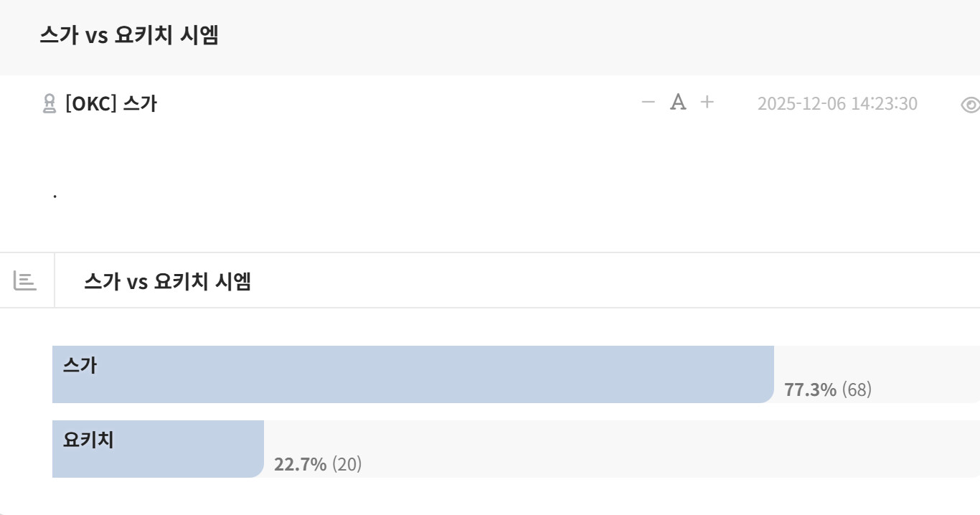Click the font size 'A' icon
The image size is (980, 515).
[x=678, y=103]
